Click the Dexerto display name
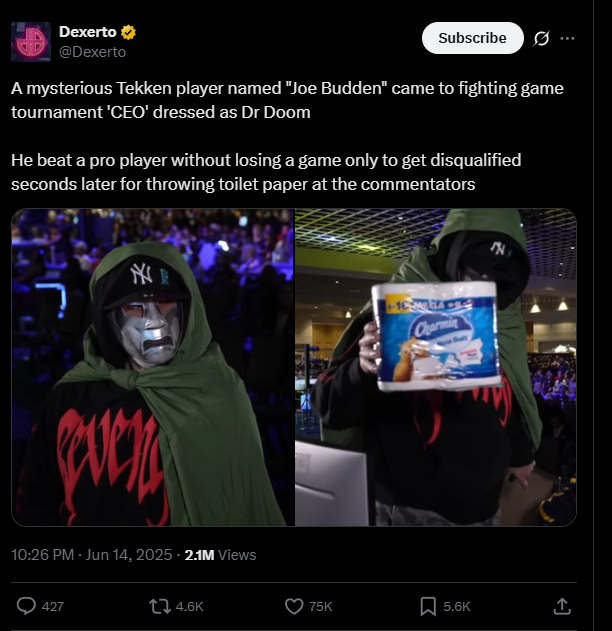The width and height of the screenshot is (612, 631). click(x=88, y=32)
